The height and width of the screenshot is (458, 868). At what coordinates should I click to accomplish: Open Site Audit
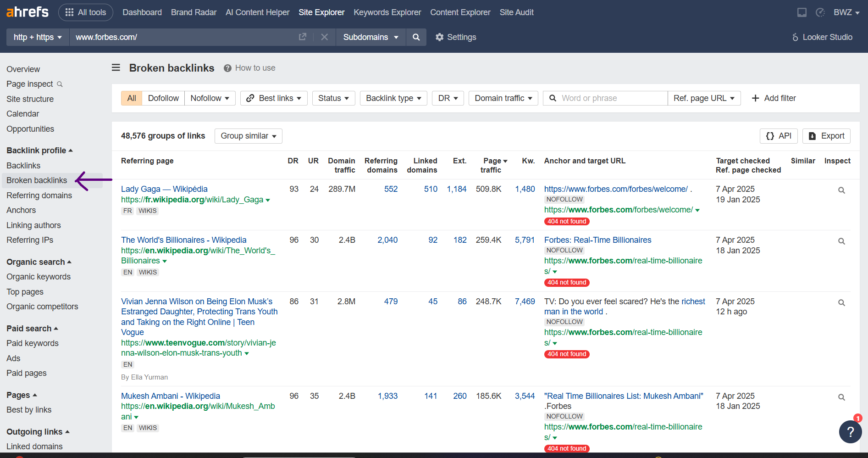pos(516,12)
